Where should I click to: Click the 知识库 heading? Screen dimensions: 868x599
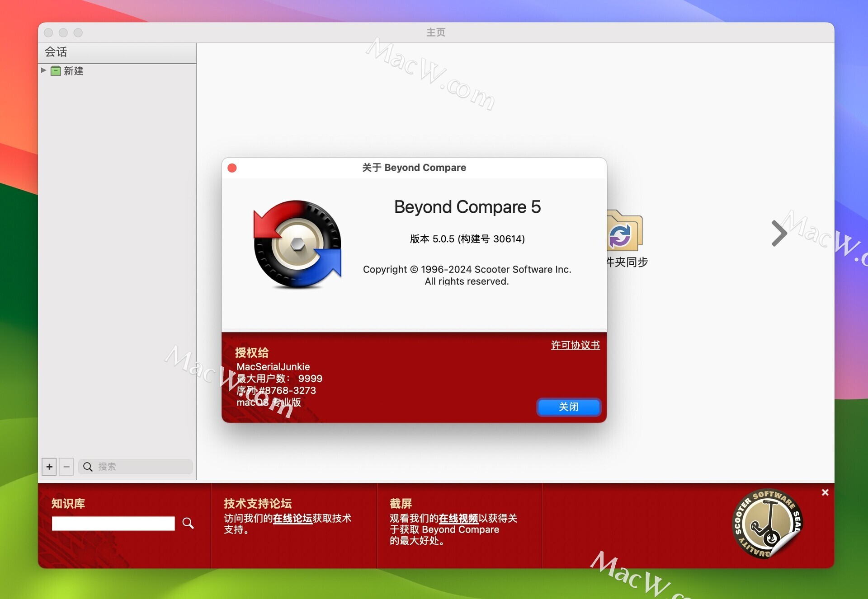click(x=68, y=504)
